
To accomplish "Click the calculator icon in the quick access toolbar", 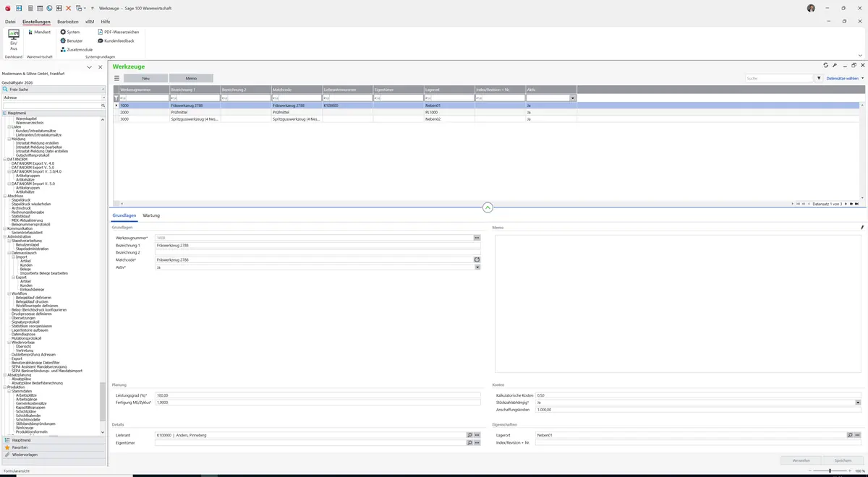I will pos(30,8).
